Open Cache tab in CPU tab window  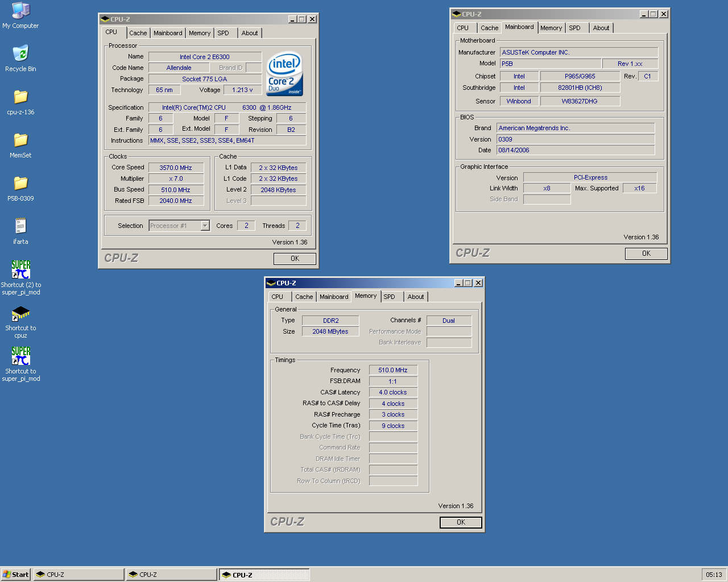(x=138, y=33)
